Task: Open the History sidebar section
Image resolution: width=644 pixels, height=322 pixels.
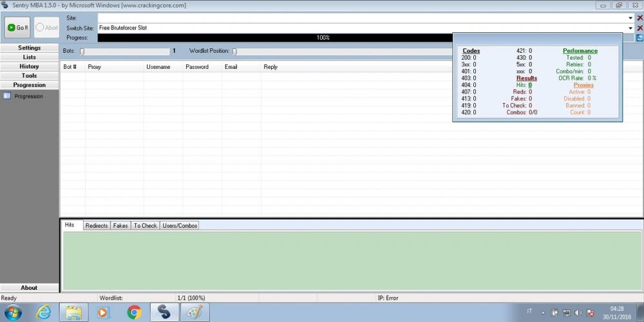Action: point(30,66)
